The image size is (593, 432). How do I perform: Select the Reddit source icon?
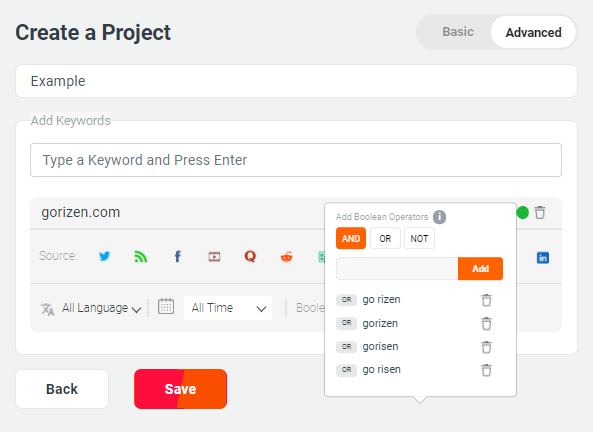[x=287, y=257]
